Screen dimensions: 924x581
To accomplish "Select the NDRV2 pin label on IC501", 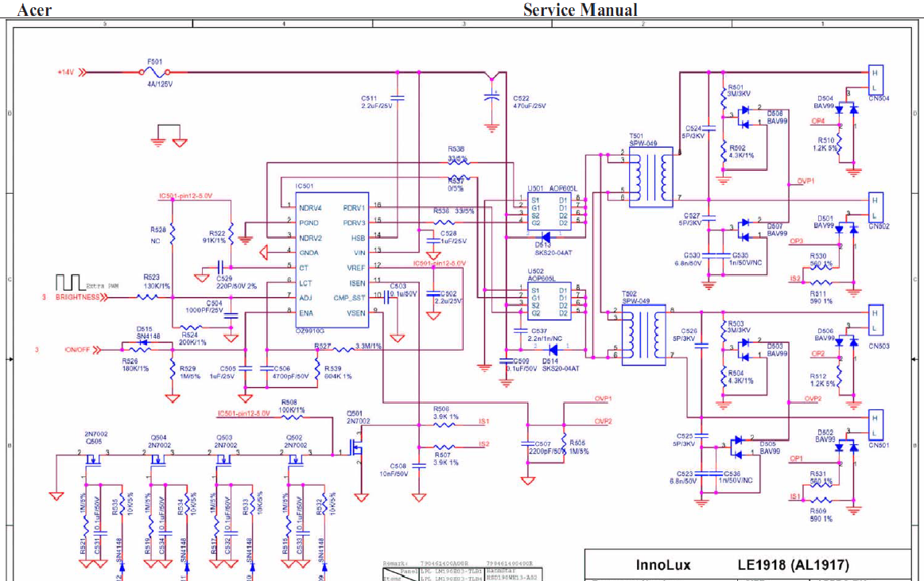I will click(x=310, y=238).
